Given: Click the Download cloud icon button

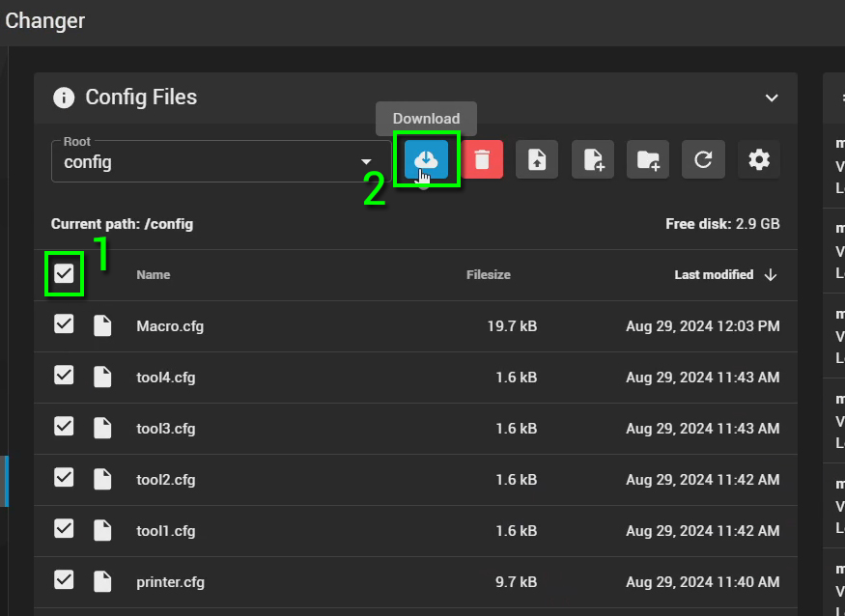Looking at the screenshot, I should tap(426, 160).
